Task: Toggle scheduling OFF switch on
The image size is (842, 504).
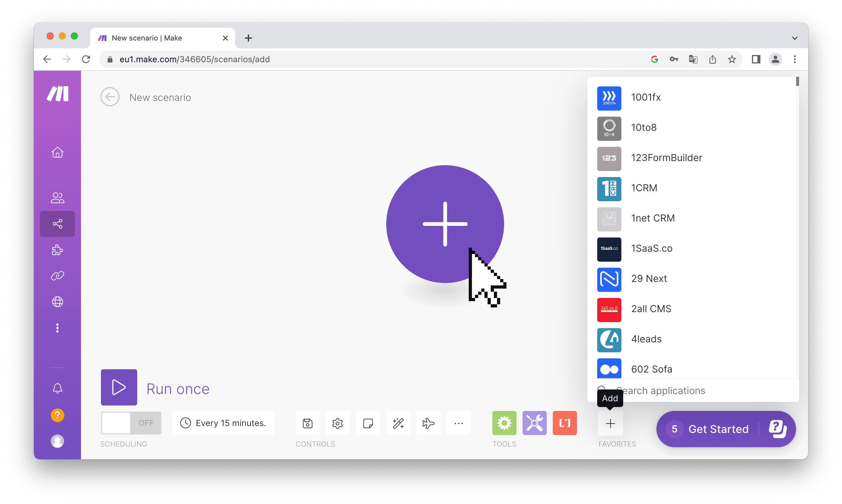Action: coord(131,423)
